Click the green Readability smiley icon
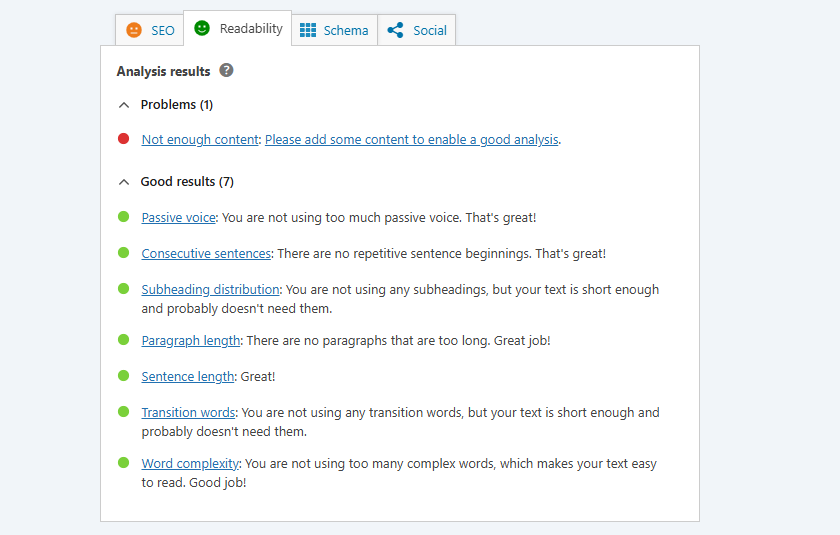840x535 pixels. coord(202,28)
